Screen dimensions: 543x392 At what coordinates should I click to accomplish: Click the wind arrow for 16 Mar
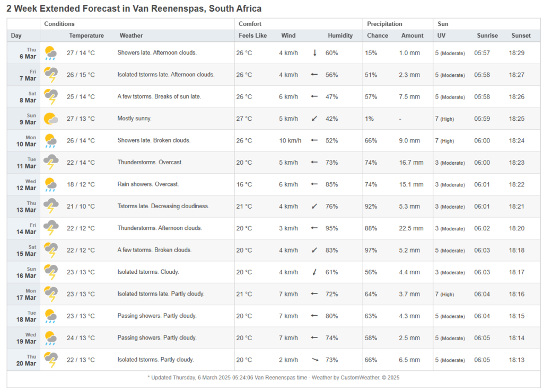[314, 272]
